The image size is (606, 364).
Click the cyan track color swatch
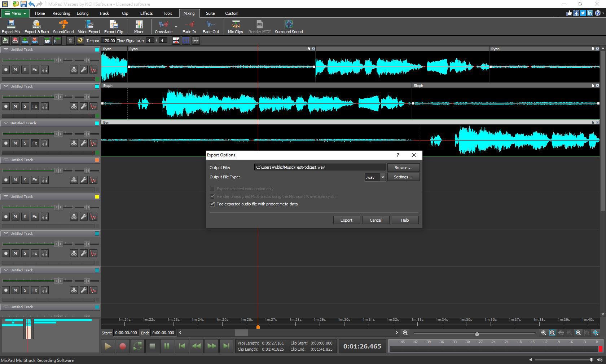(x=96, y=50)
